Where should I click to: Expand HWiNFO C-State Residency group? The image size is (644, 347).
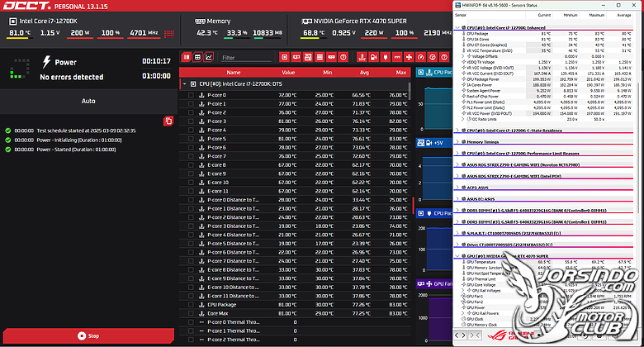pos(457,131)
